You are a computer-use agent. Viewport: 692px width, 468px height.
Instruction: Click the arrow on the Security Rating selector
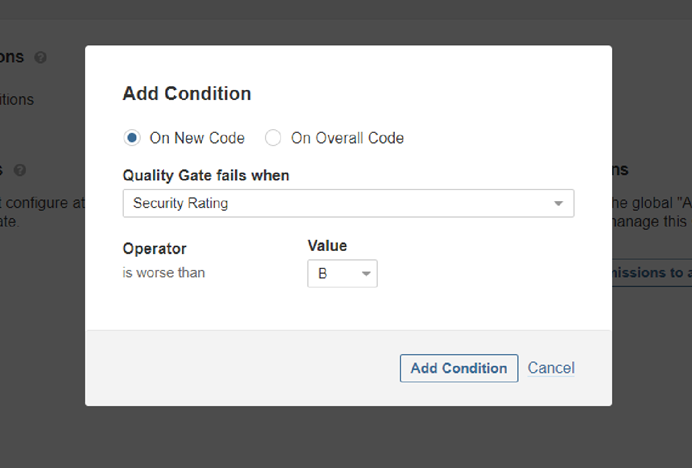coord(558,204)
